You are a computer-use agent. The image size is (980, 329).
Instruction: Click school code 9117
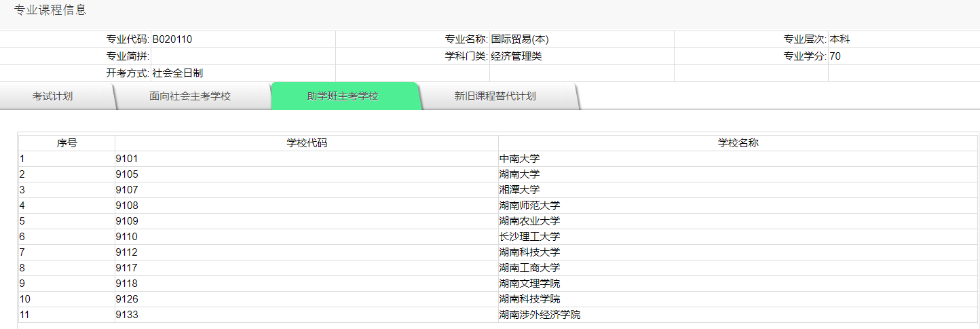tap(127, 268)
